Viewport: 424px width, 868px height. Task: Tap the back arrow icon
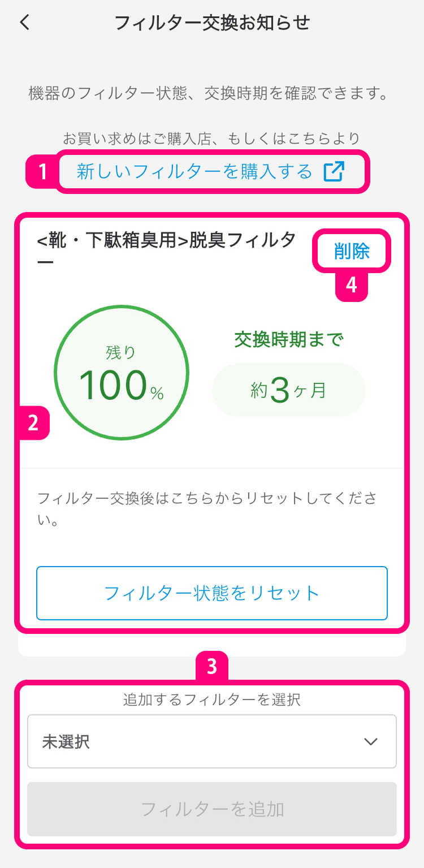click(25, 23)
